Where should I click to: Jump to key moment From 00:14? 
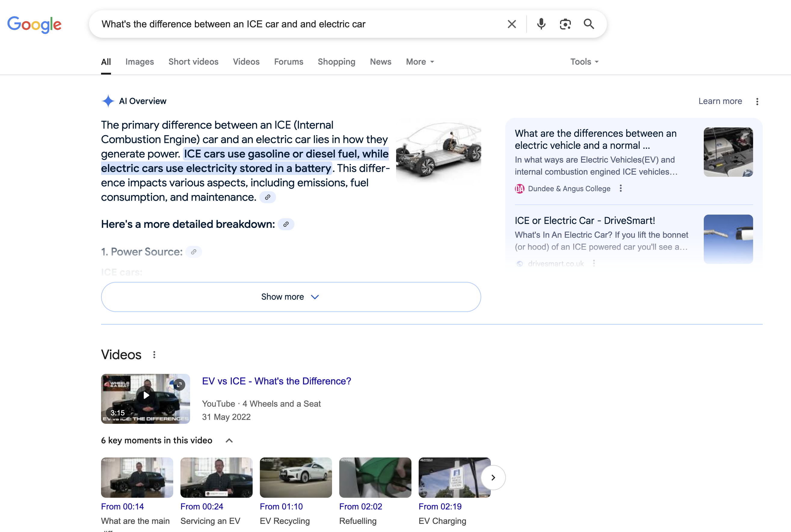click(122, 506)
